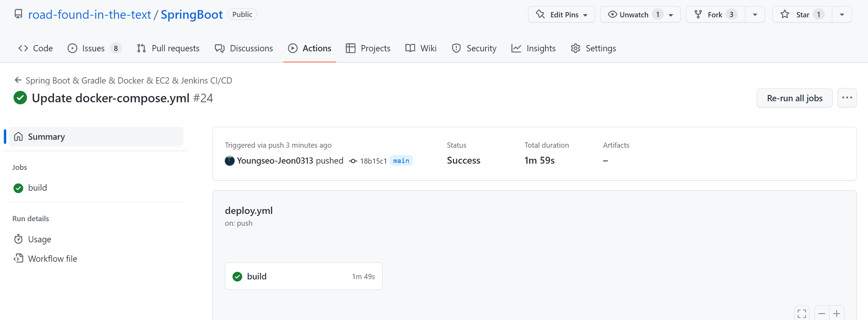The width and height of the screenshot is (868, 320).
Task: Click the 1m 49s job duration
Action: point(363,276)
